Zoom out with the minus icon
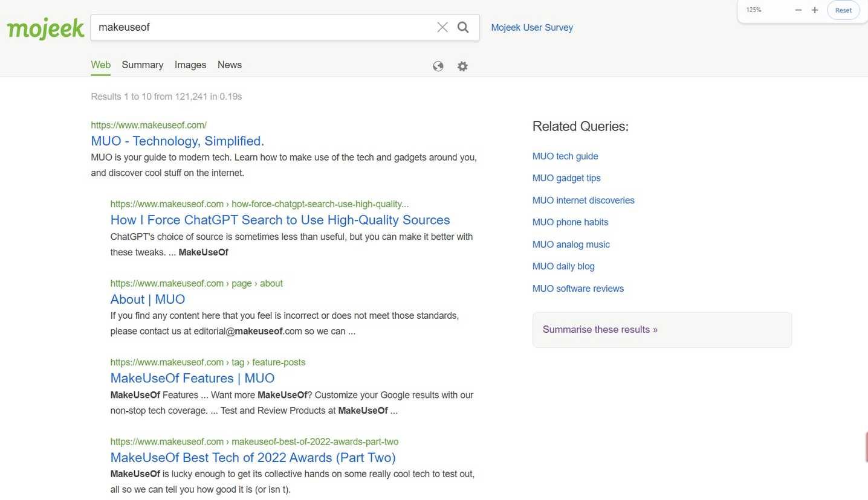This screenshot has height=500, width=868. click(x=798, y=10)
